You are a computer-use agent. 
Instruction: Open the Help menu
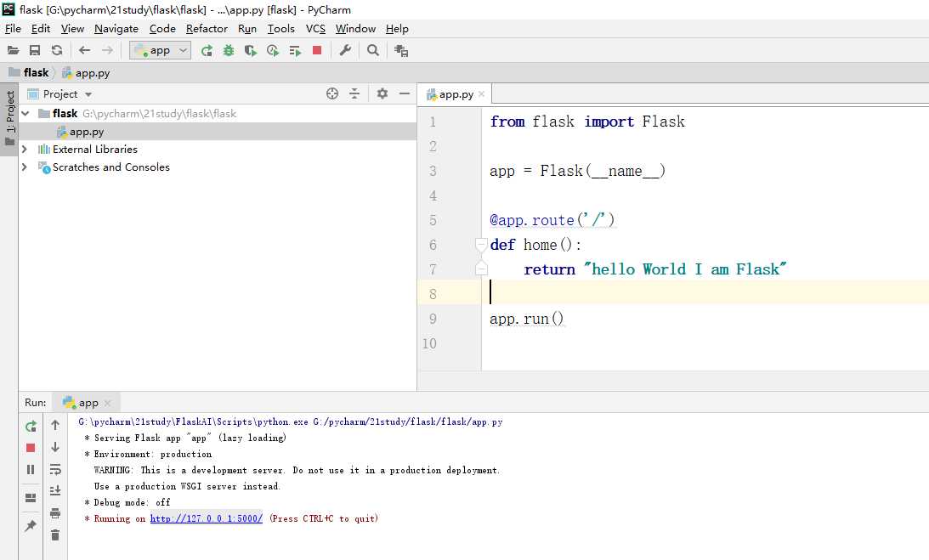[397, 28]
